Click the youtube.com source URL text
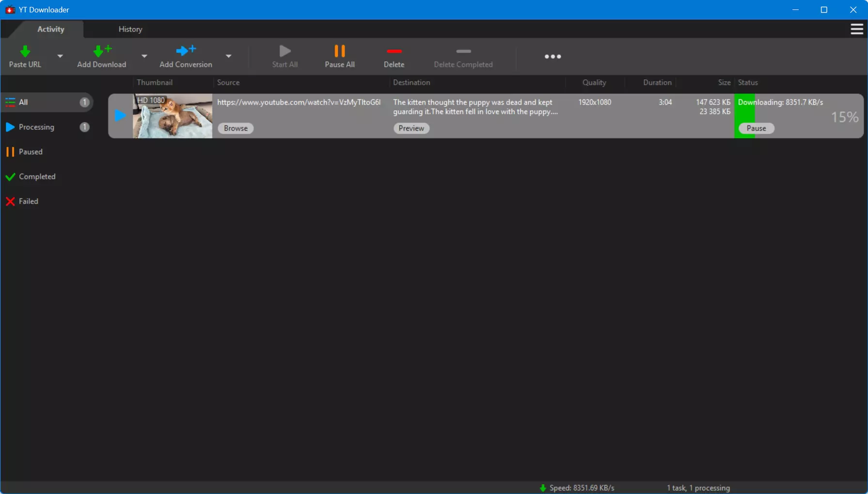The image size is (868, 494). pyautogui.click(x=299, y=102)
